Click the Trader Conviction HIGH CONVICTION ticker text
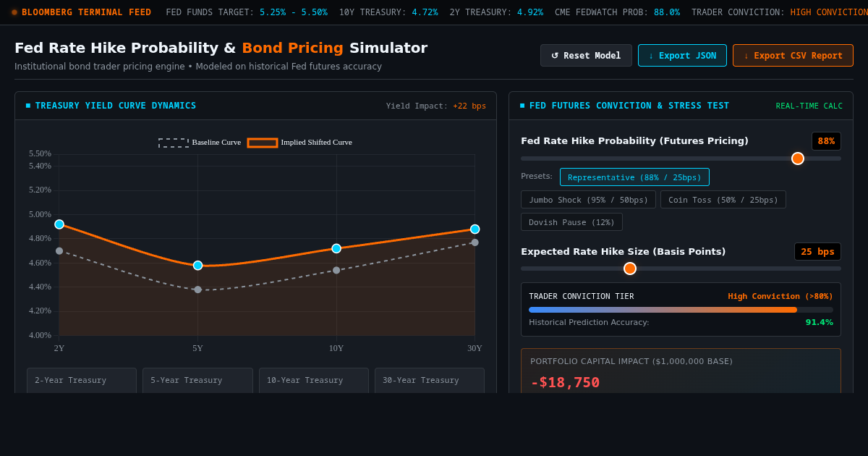868x456 pixels. pos(829,12)
